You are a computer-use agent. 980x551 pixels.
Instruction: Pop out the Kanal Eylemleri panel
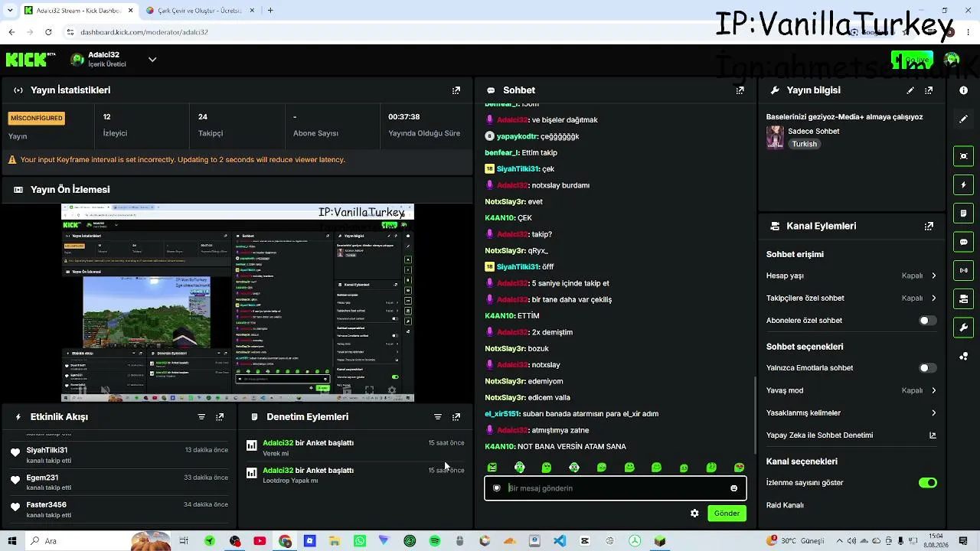929,227
